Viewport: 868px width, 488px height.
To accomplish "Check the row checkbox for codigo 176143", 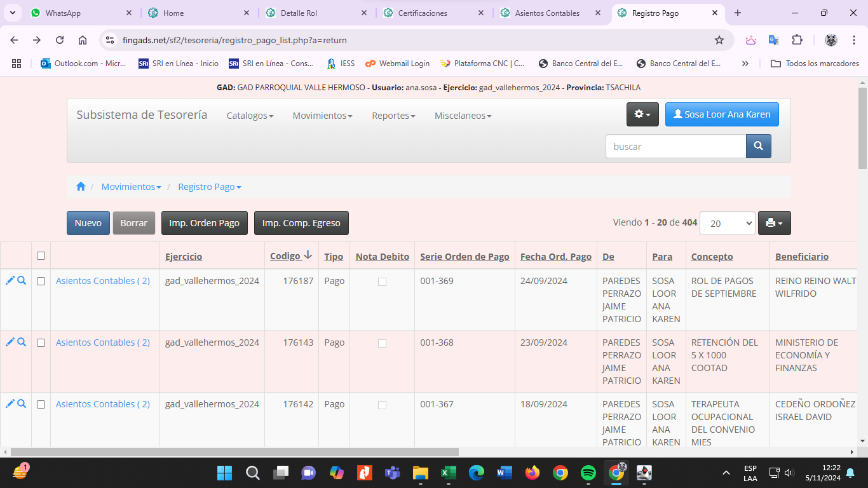I will click(x=41, y=342).
